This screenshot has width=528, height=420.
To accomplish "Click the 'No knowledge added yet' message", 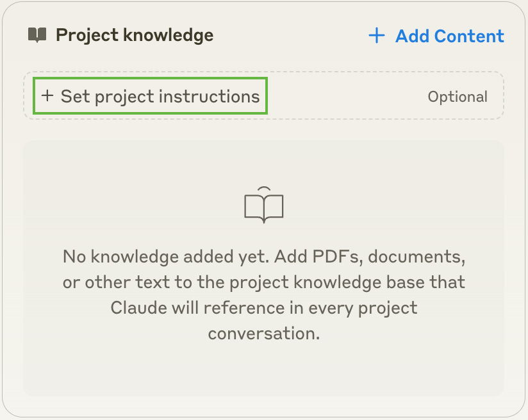I will [166, 257].
